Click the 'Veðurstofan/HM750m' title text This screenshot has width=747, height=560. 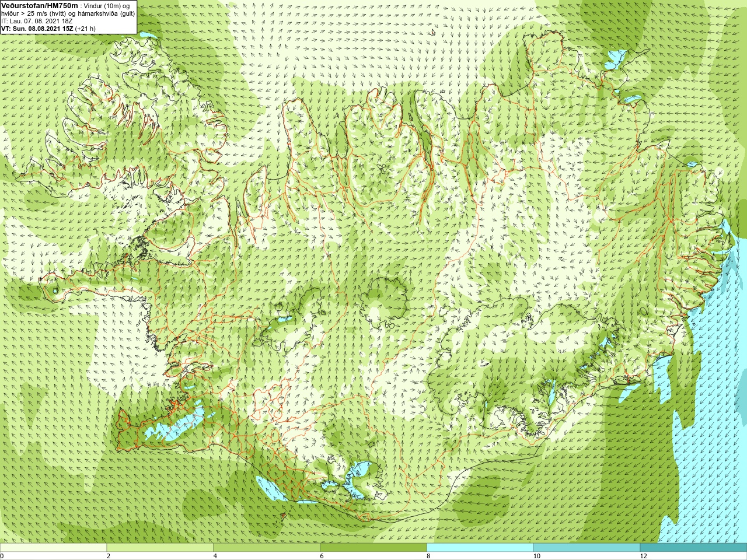click(x=40, y=5)
